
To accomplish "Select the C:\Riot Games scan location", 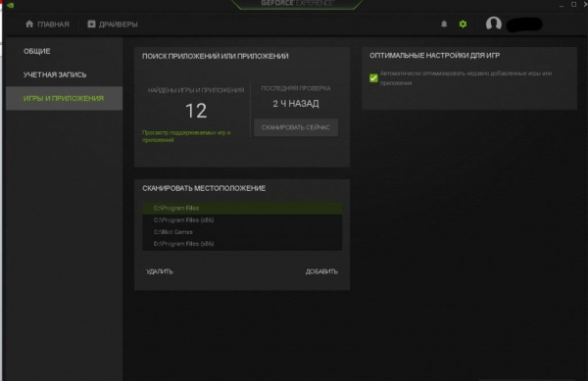I will 242,232.
